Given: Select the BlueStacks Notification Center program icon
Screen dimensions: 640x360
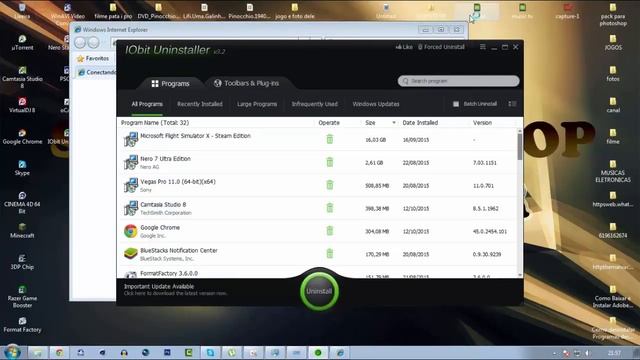Looking at the screenshot, I should tap(131, 254).
